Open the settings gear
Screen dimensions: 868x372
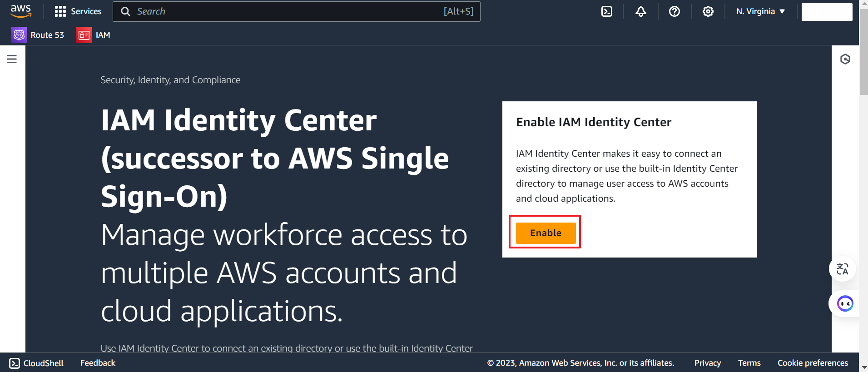pos(708,11)
